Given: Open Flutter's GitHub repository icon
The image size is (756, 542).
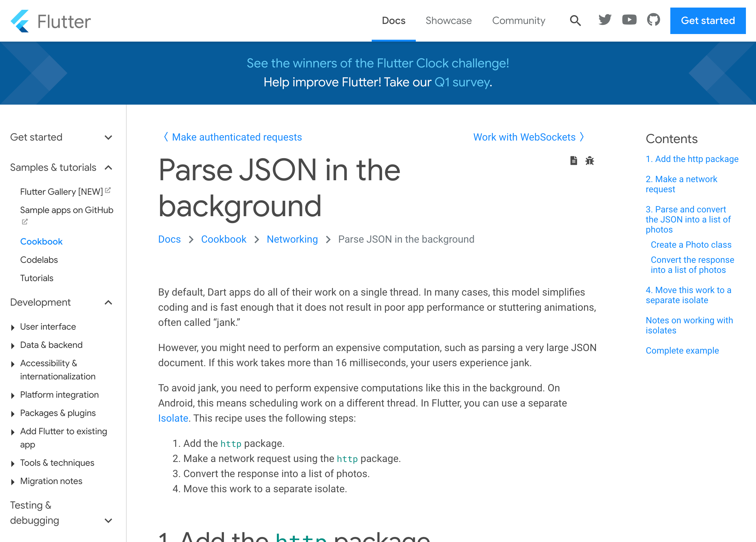Looking at the screenshot, I should point(653,20).
